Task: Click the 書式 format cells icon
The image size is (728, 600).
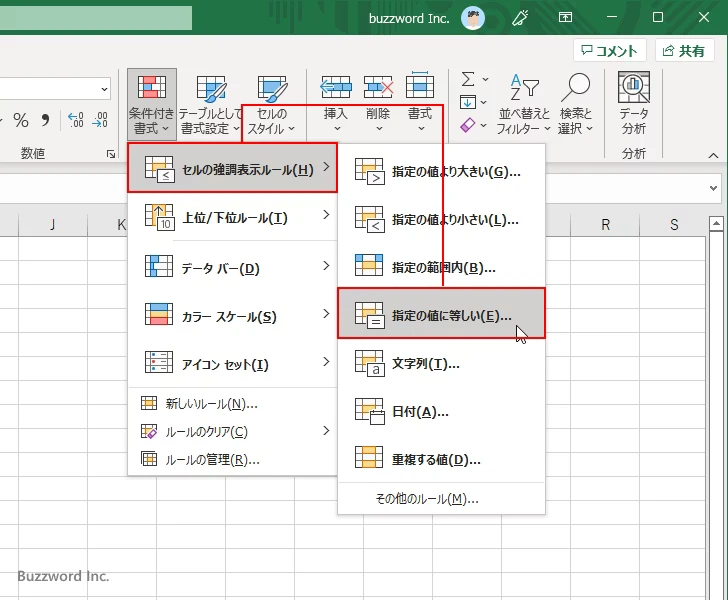Action: pos(420,86)
